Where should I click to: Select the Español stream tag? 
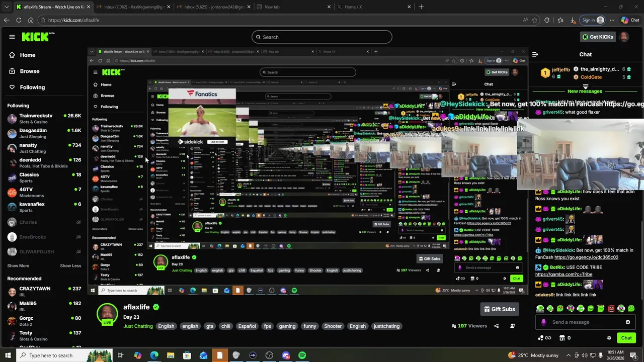point(247,326)
